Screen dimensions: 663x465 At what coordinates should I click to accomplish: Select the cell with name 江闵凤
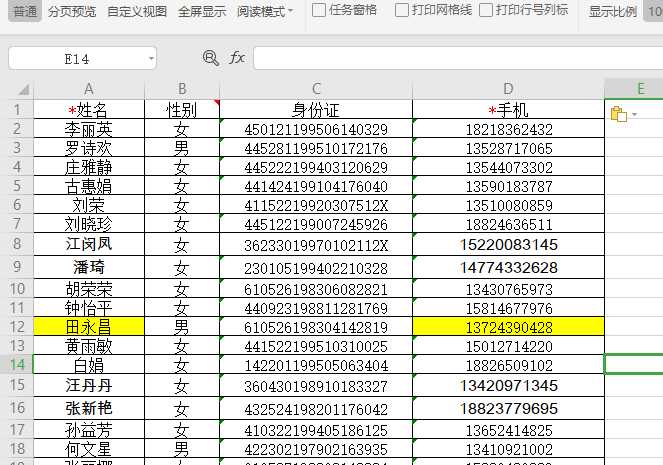[89, 244]
